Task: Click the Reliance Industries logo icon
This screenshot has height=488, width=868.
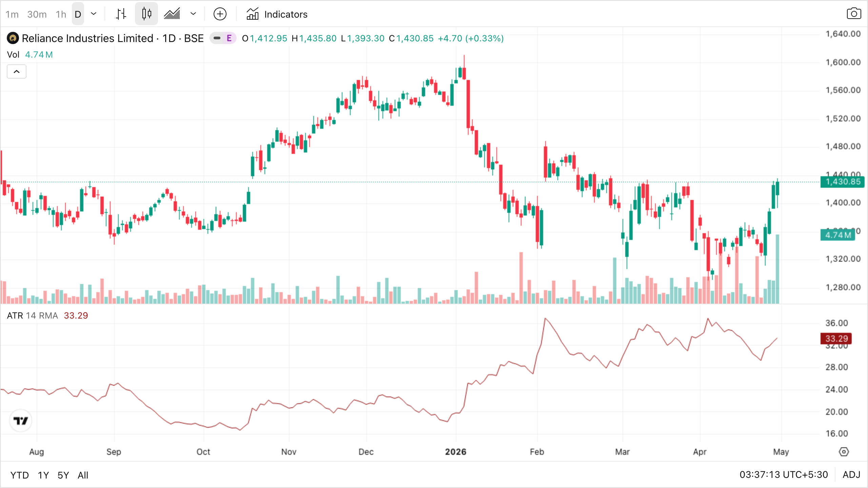Action: tap(13, 38)
